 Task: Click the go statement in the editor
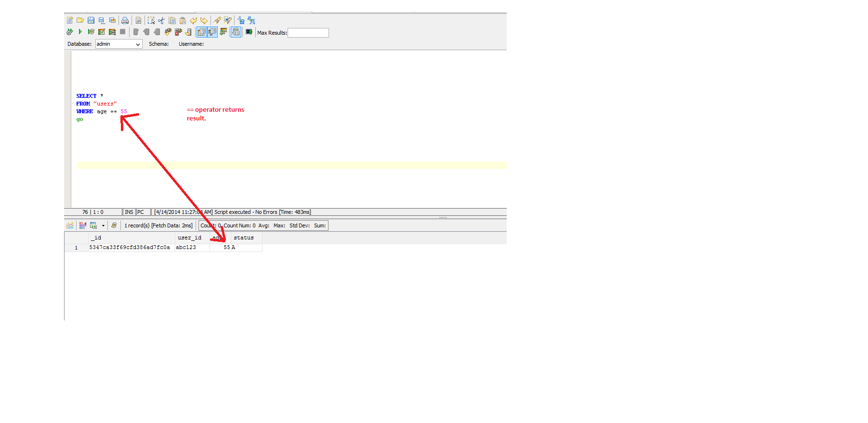click(x=79, y=119)
